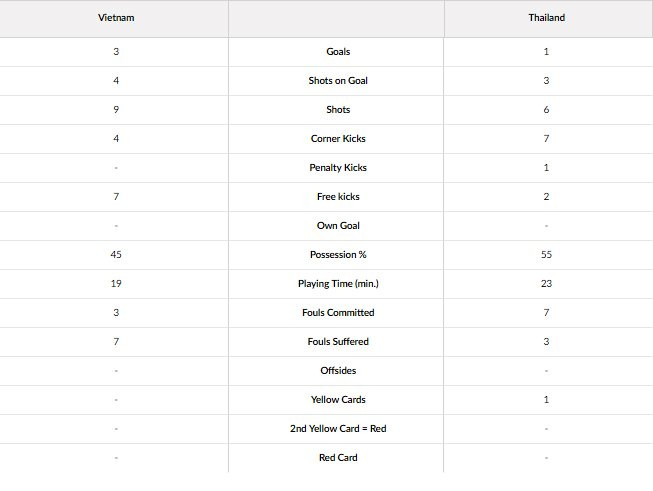Click the Vietnam column header
Viewport: 653px width, 491px height.
tap(116, 18)
